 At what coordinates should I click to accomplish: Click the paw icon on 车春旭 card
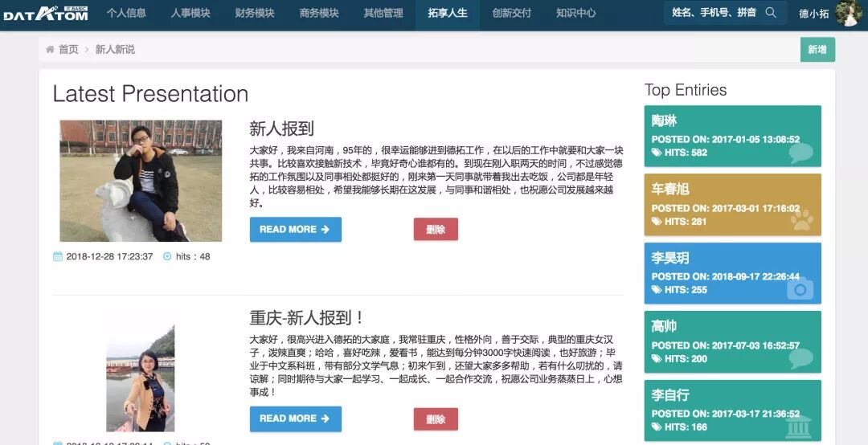[801, 220]
